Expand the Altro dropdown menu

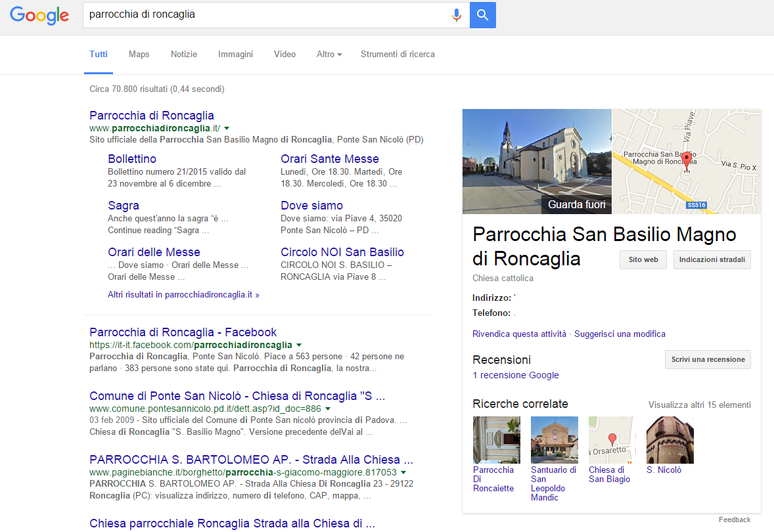coord(329,55)
